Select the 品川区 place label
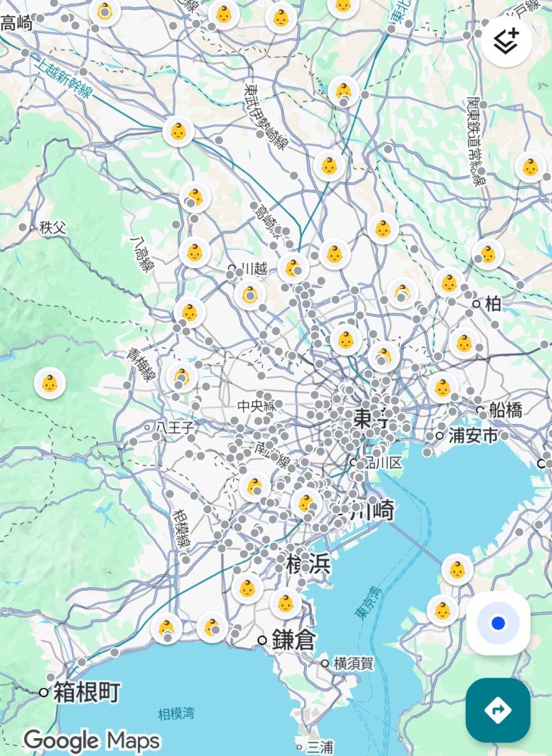Viewport: 552px width, 756px height. (x=382, y=463)
